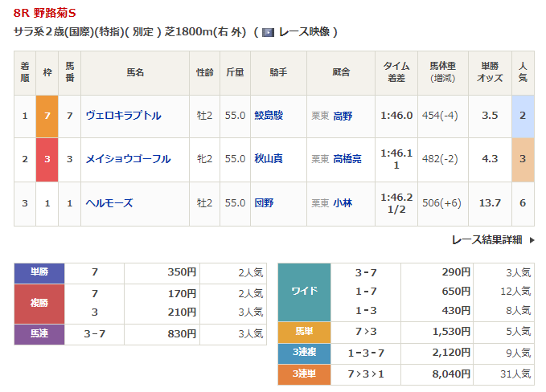This screenshot has height=392, width=546.
Task: Open jockey 鮫島駿 link
Action: coord(269,116)
